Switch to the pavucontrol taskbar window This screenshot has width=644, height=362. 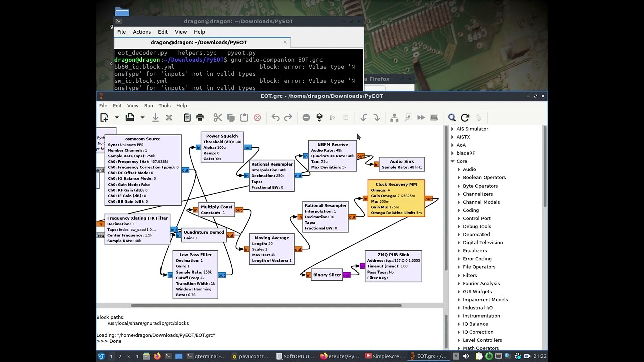[250, 356]
